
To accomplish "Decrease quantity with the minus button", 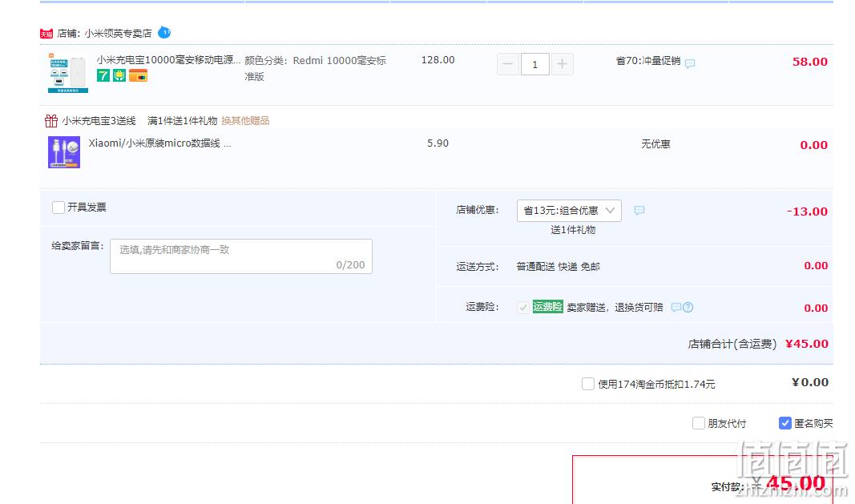I will click(508, 64).
